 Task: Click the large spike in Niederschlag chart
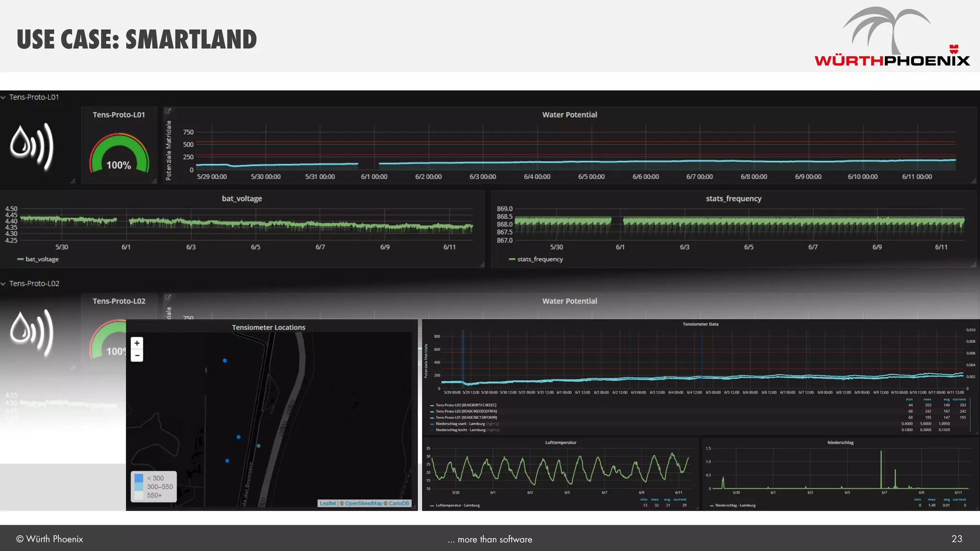[x=881, y=469]
